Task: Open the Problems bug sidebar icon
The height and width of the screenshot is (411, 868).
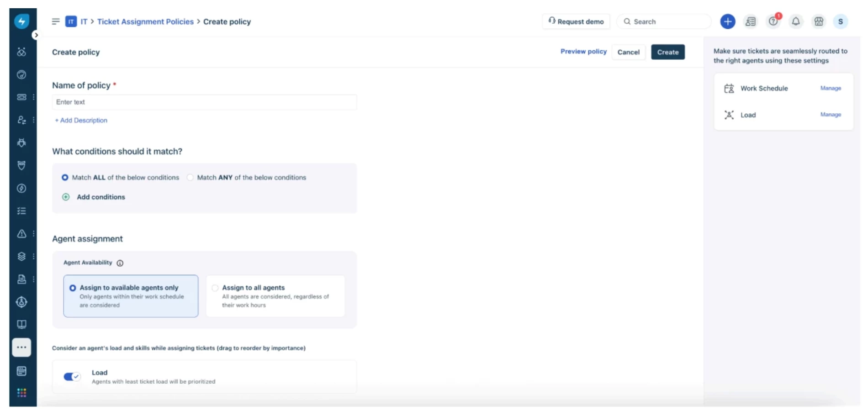Action: [x=21, y=142]
